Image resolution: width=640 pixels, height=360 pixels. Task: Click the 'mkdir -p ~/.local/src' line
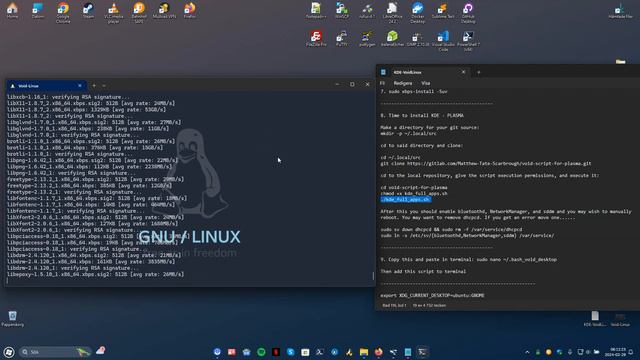408,133
